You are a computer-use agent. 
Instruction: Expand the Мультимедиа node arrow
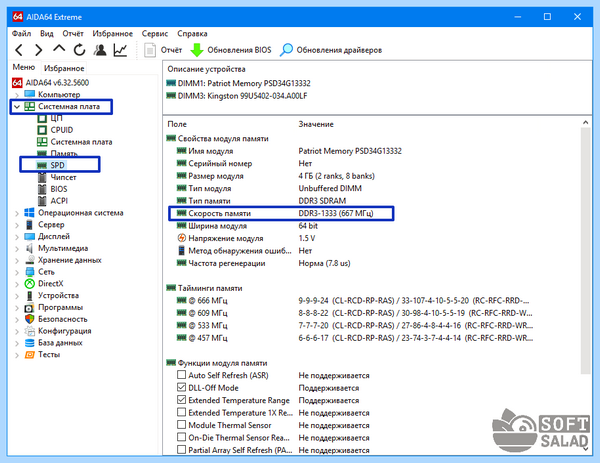click(17, 249)
